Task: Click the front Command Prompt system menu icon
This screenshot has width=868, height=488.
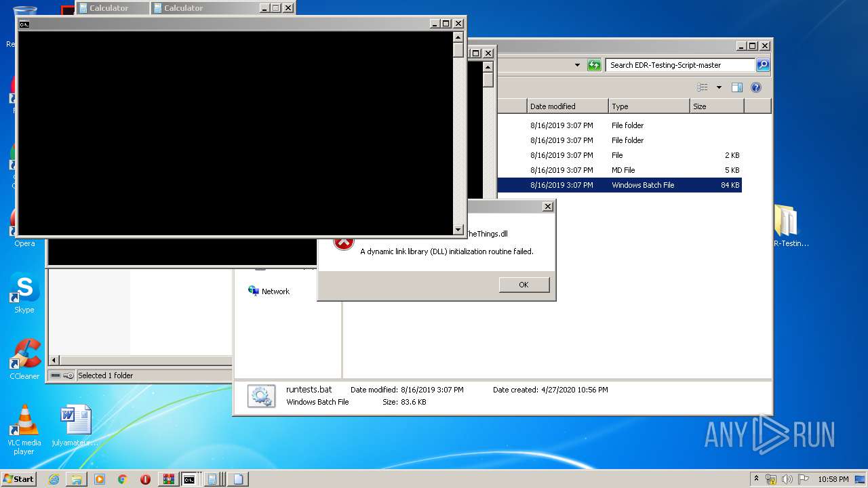Action: pos(24,24)
